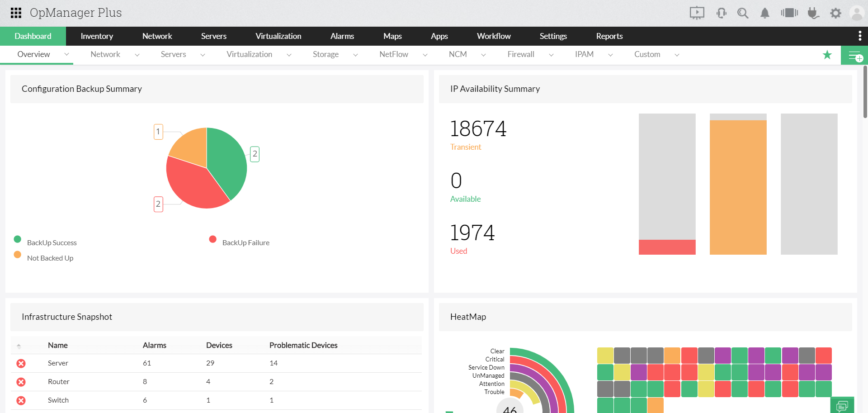Viewport: 868px width, 413px height.
Task: Expand the NetFlow dashboard dropdown
Action: (x=425, y=54)
